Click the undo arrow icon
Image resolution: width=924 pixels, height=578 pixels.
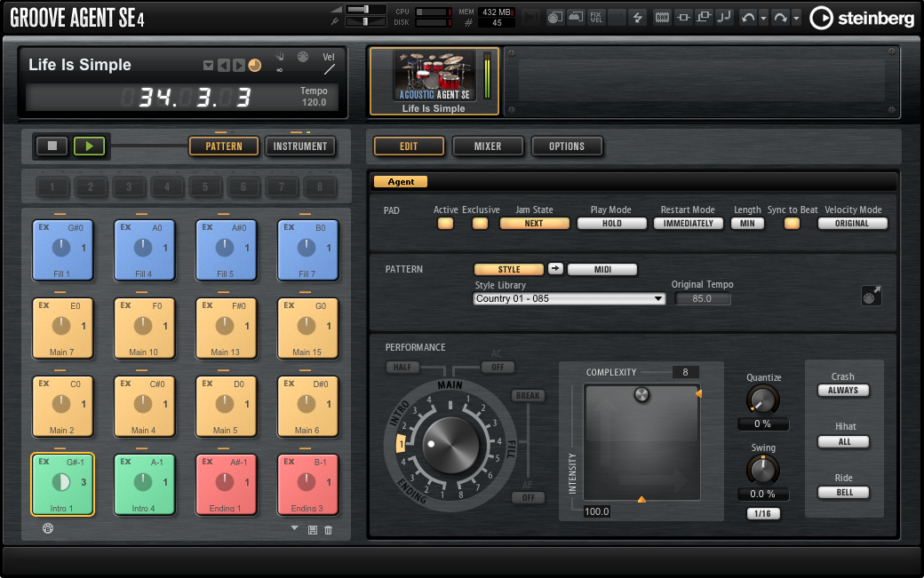tap(748, 17)
